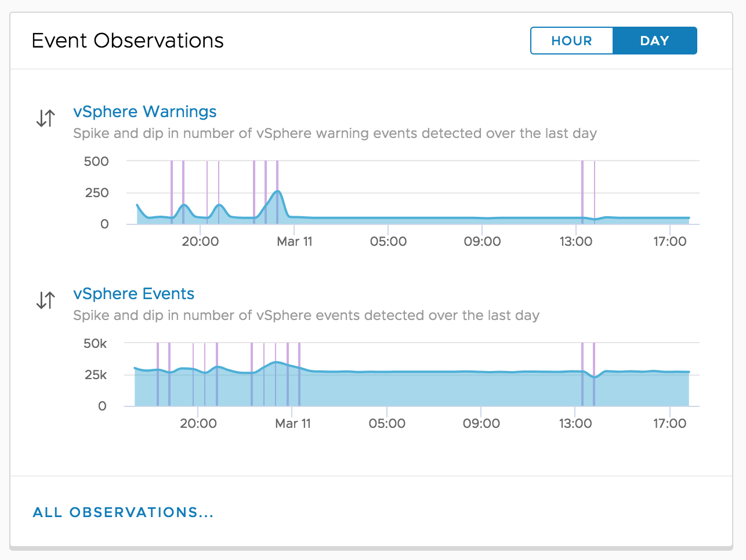Open the vSphere Warnings observation link

click(x=144, y=111)
